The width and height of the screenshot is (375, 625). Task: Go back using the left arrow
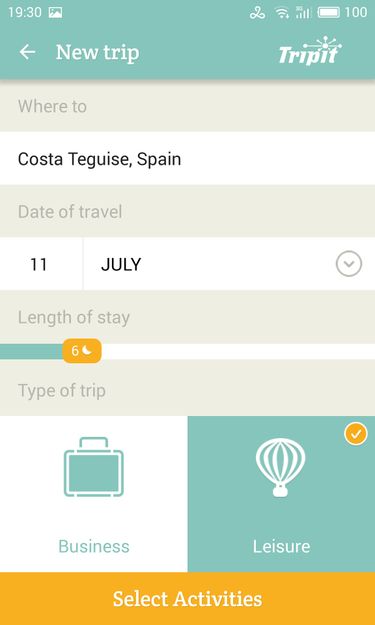[x=27, y=52]
